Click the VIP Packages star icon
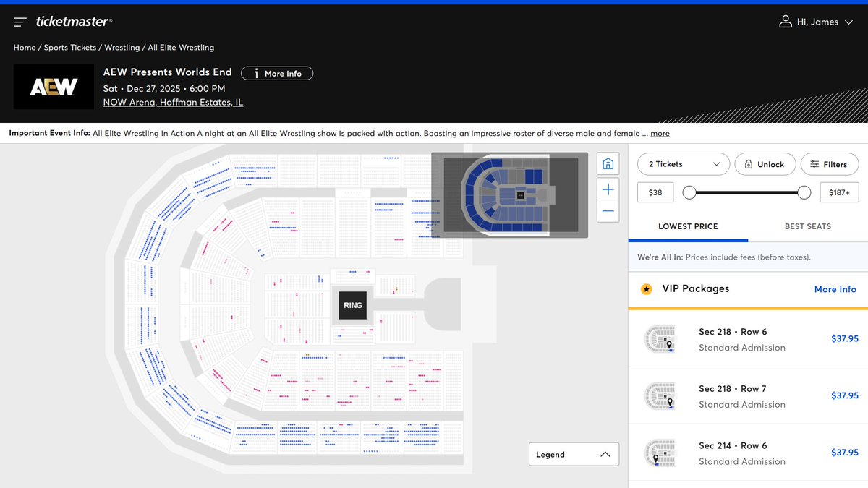The height and width of the screenshot is (488, 868). click(x=647, y=289)
